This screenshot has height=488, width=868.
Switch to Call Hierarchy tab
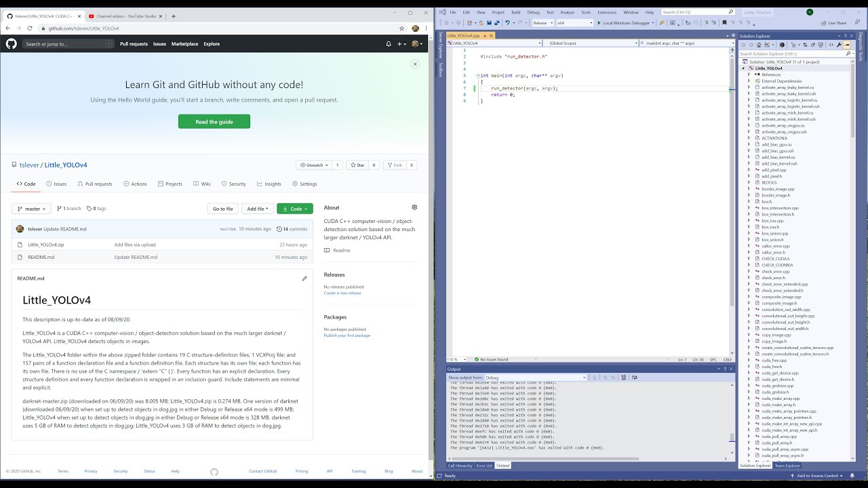pos(460,466)
